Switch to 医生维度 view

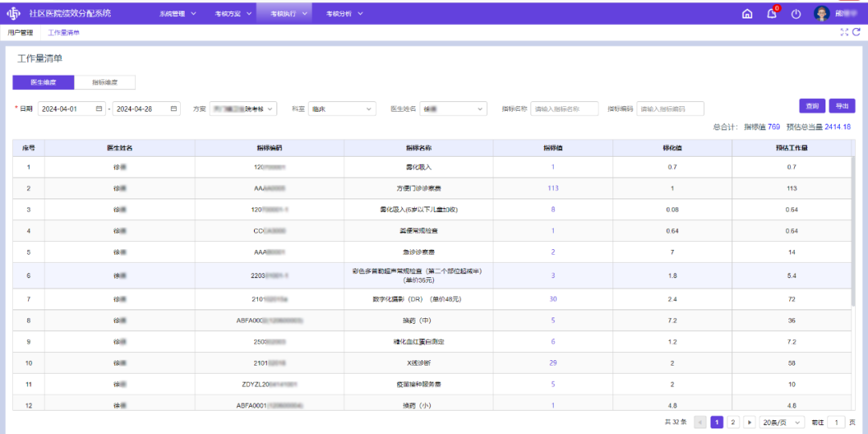[x=43, y=82]
